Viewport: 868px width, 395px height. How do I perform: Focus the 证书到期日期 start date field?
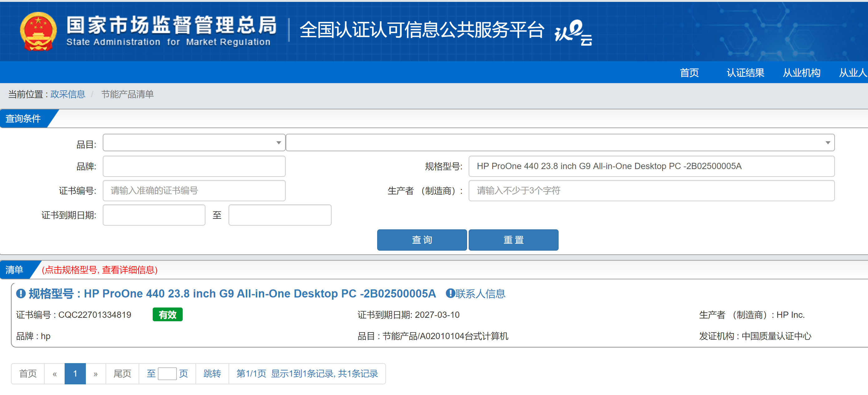[x=154, y=215]
